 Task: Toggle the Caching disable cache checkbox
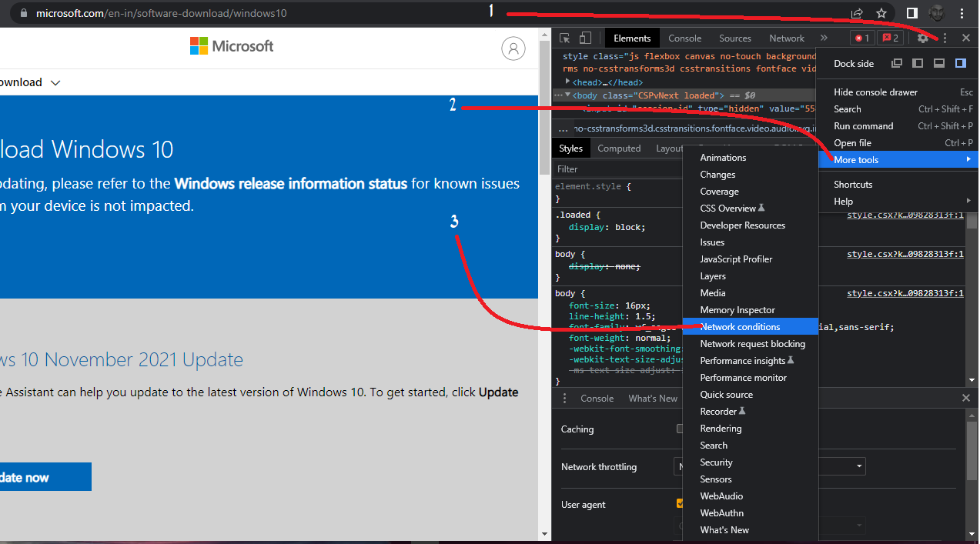point(680,429)
